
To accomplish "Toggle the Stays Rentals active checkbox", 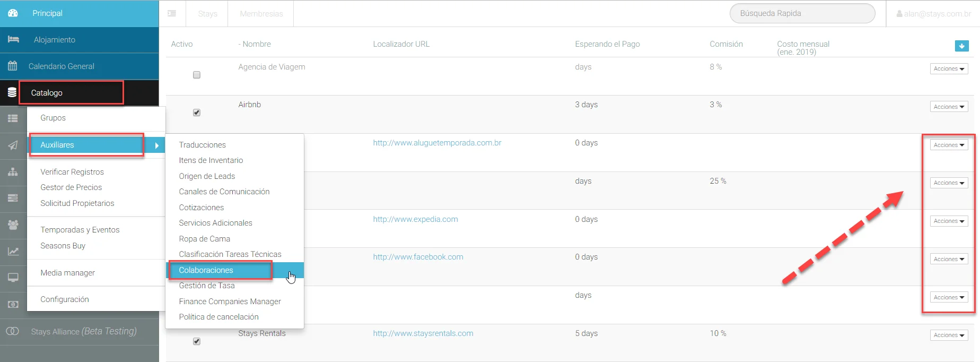I will click(197, 341).
